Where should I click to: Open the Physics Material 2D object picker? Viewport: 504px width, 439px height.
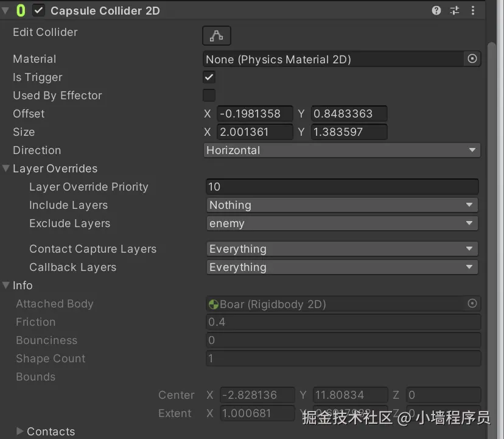(x=472, y=58)
